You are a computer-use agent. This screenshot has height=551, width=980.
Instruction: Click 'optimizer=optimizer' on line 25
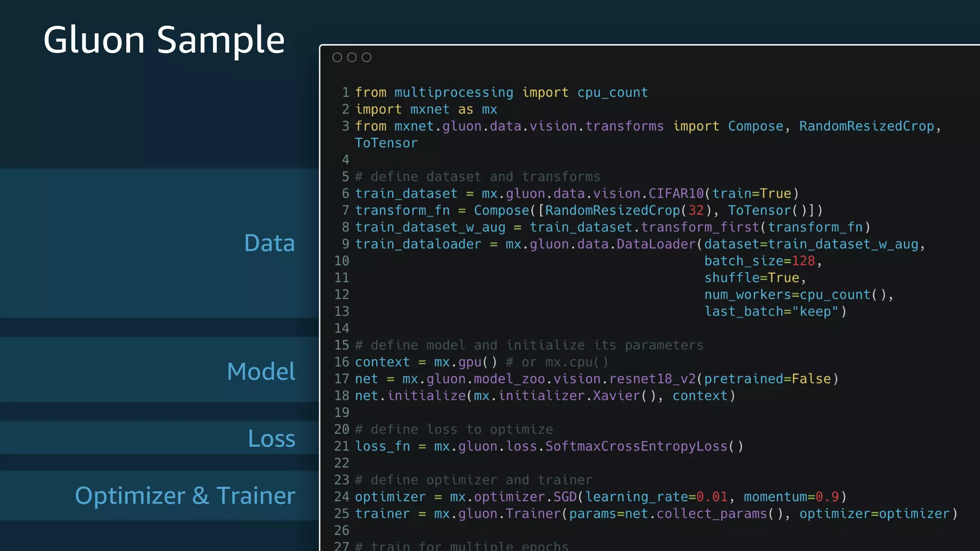tap(874, 514)
